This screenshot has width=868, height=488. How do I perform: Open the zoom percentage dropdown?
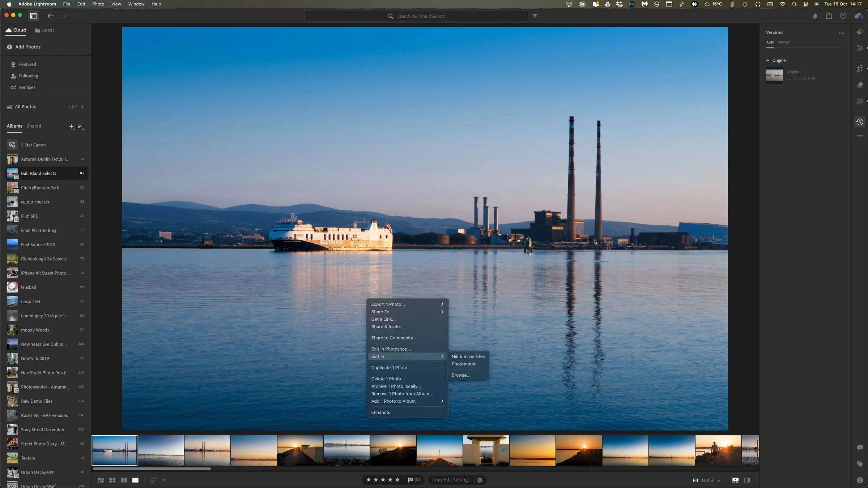click(719, 480)
